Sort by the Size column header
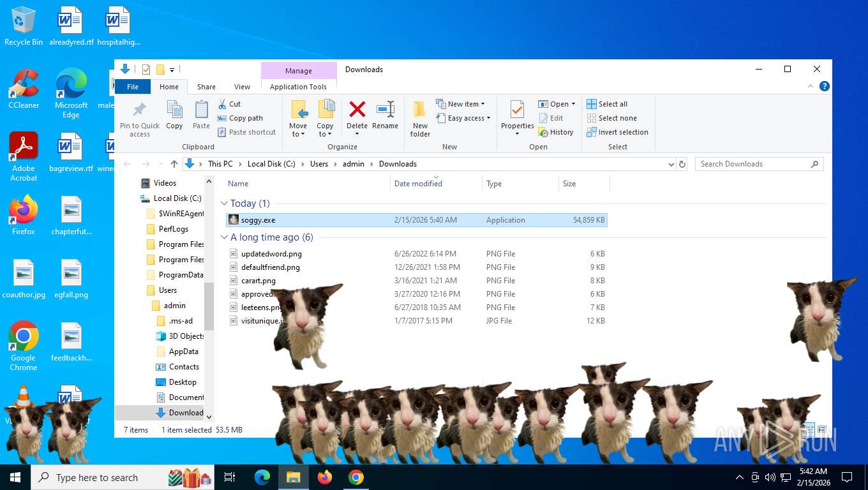The height and width of the screenshot is (490, 868). (583, 184)
